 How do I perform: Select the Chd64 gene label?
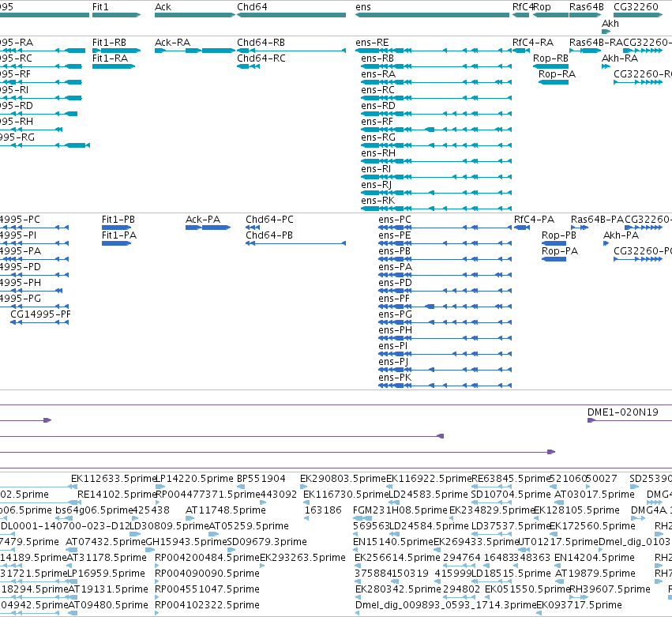coord(252,7)
